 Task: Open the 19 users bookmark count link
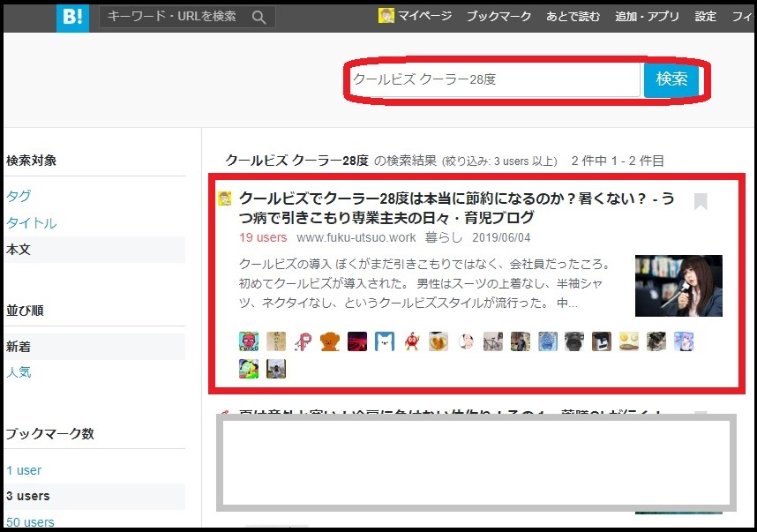pos(263,238)
